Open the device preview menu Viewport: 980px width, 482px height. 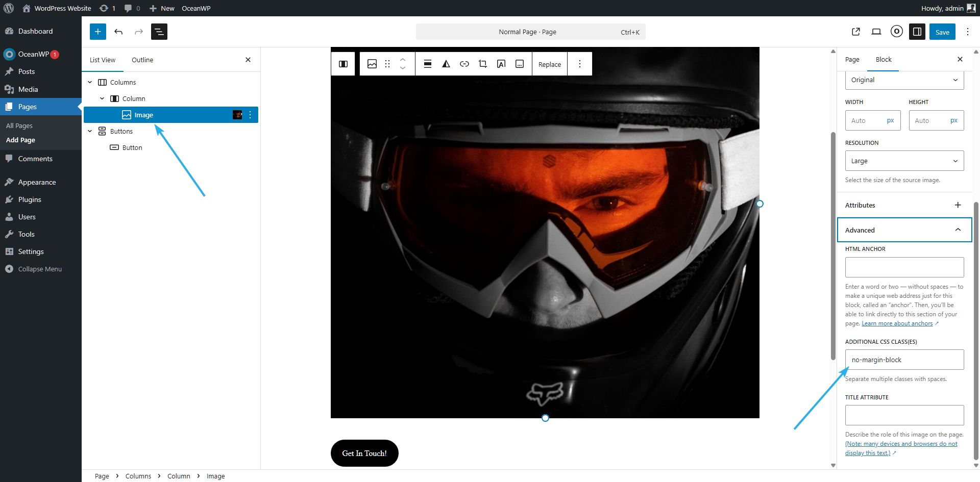pyautogui.click(x=876, y=32)
